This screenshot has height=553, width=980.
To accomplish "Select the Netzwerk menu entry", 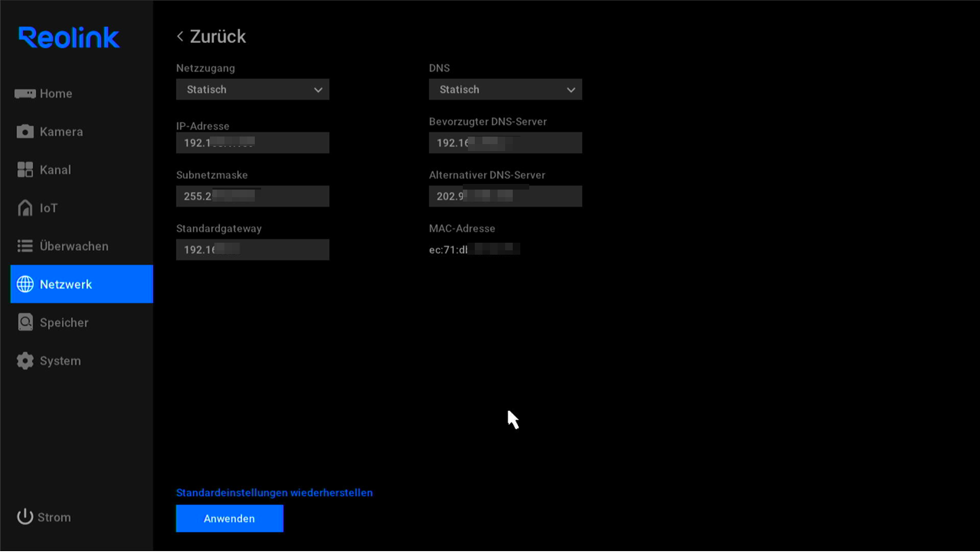I will 82,284.
